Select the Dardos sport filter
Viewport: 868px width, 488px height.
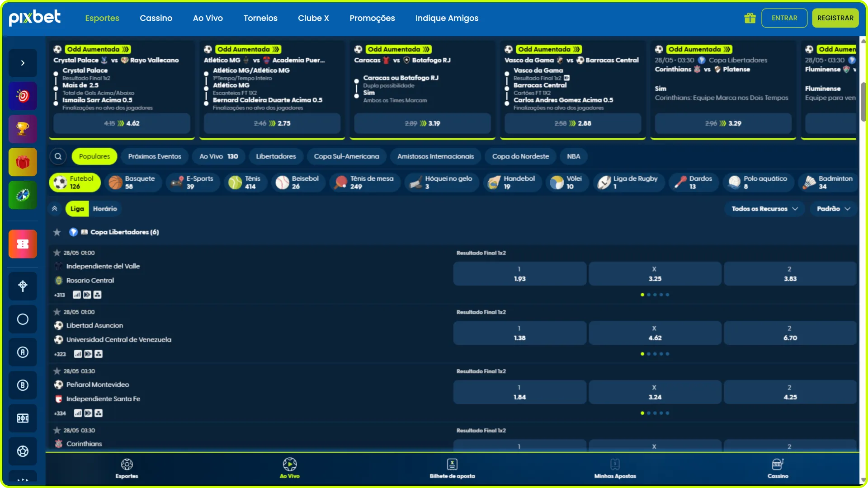pos(693,183)
